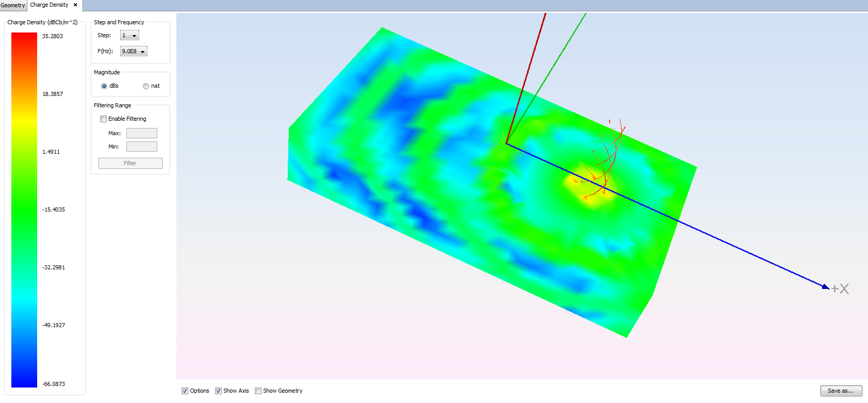Click the Min filter input field
The height and width of the screenshot is (403, 868).
coord(141,147)
